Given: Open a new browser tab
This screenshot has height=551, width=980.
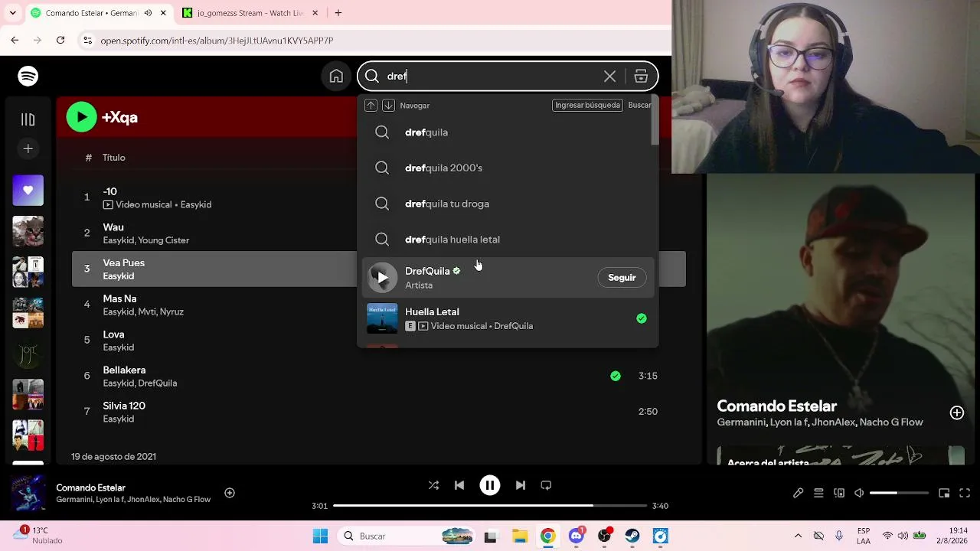Looking at the screenshot, I should point(338,13).
